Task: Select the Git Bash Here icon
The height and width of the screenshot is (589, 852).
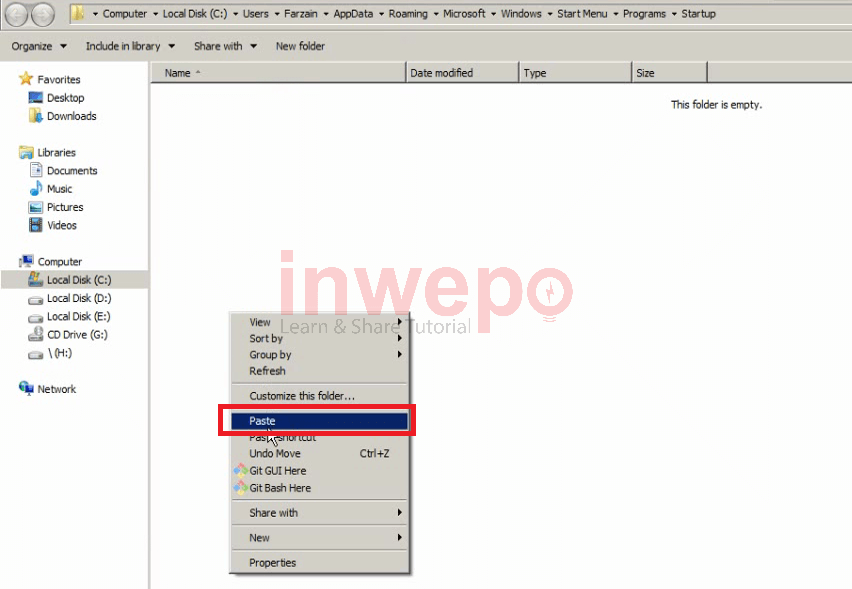Action: [x=240, y=488]
